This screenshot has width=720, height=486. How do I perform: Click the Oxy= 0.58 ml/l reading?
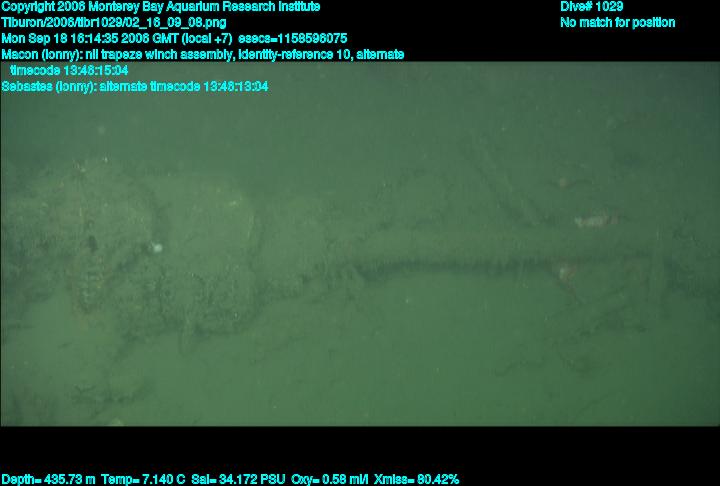click(x=330, y=479)
